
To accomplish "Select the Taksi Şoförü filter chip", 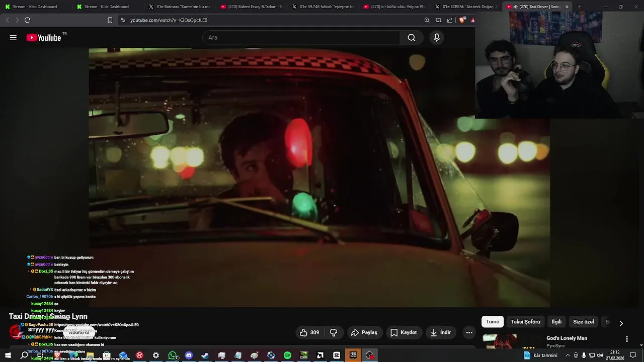I will (x=525, y=322).
